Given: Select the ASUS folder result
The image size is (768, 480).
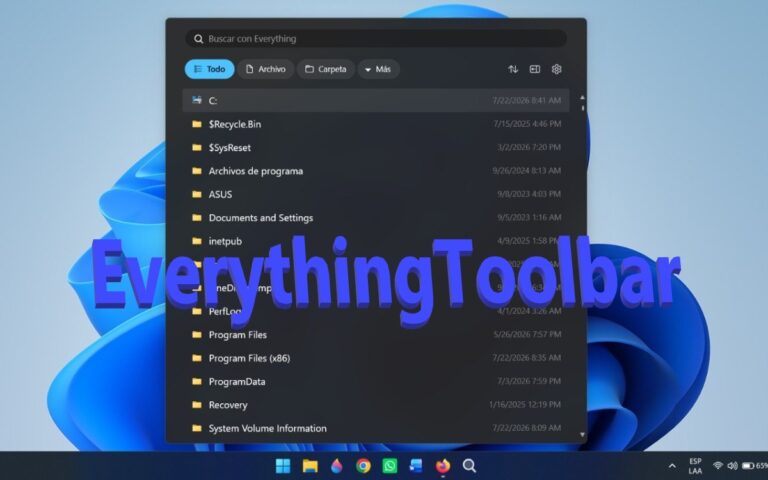Looking at the screenshot, I should click(x=376, y=194).
